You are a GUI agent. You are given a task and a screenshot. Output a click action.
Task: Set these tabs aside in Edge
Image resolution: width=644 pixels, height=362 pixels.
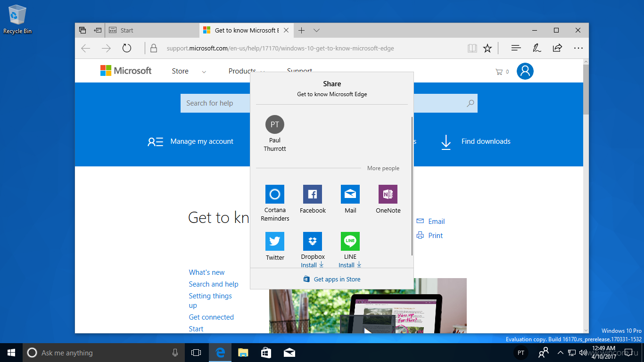click(x=98, y=30)
